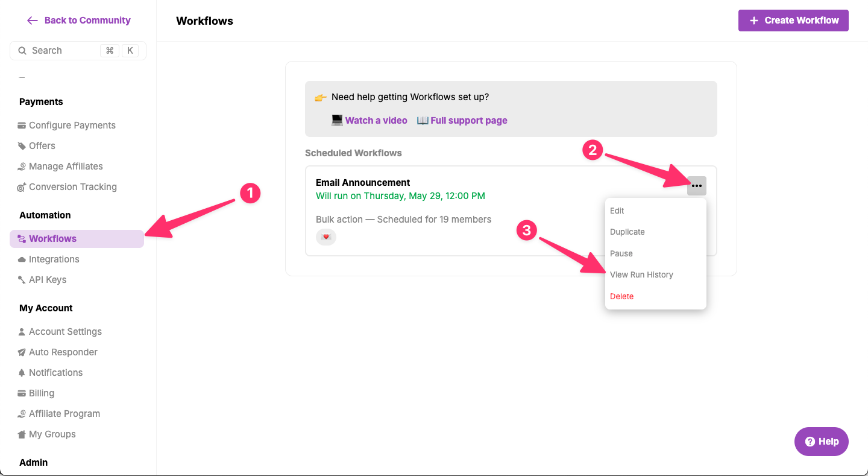This screenshot has width=868, height=476.
Task: Select Edit from the workflow menu
Action: (617, 211)
